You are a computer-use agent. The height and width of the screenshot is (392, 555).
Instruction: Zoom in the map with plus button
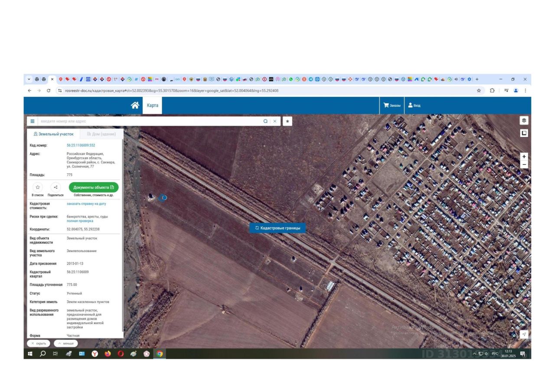(x=524, y=156)
